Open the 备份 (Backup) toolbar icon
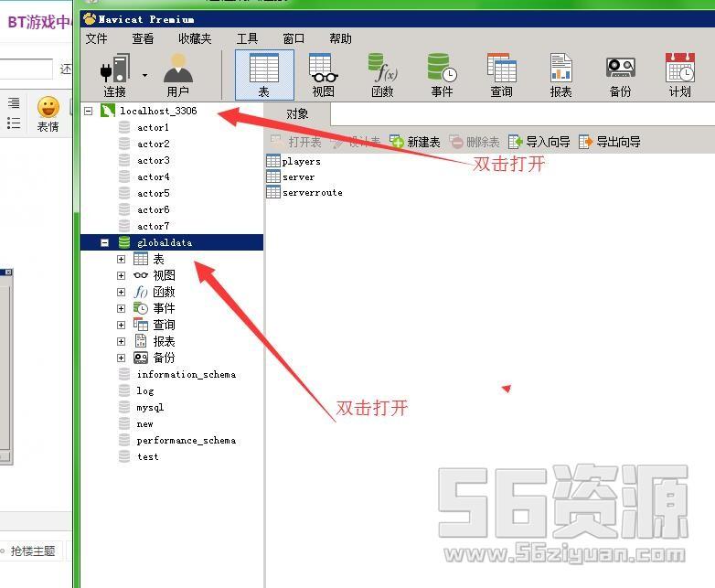Screen dimensions: 715x588 pos(620,73)
